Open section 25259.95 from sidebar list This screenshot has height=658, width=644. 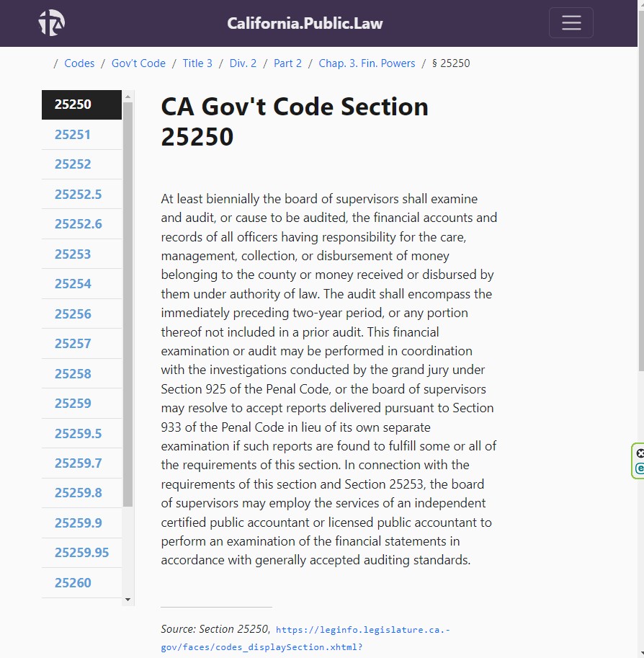(x=82, y=553)
